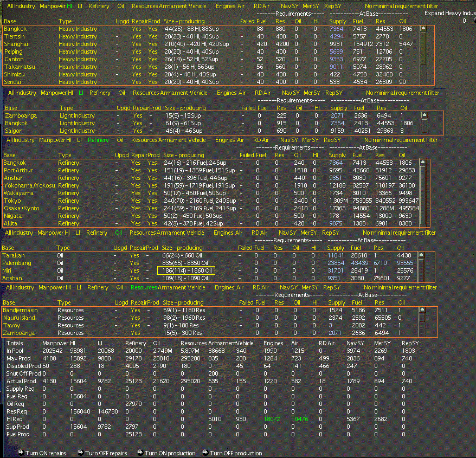Click the scroll-up arrow of the Tarakan Oil list
Image resolution: width=476 pixels, height=458 pixels.
[421, 255]
